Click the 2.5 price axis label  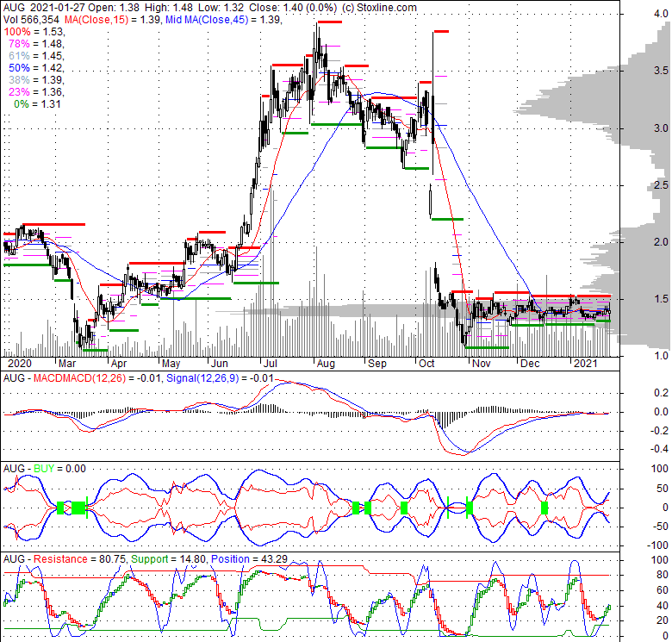click(x=662, y=185)
